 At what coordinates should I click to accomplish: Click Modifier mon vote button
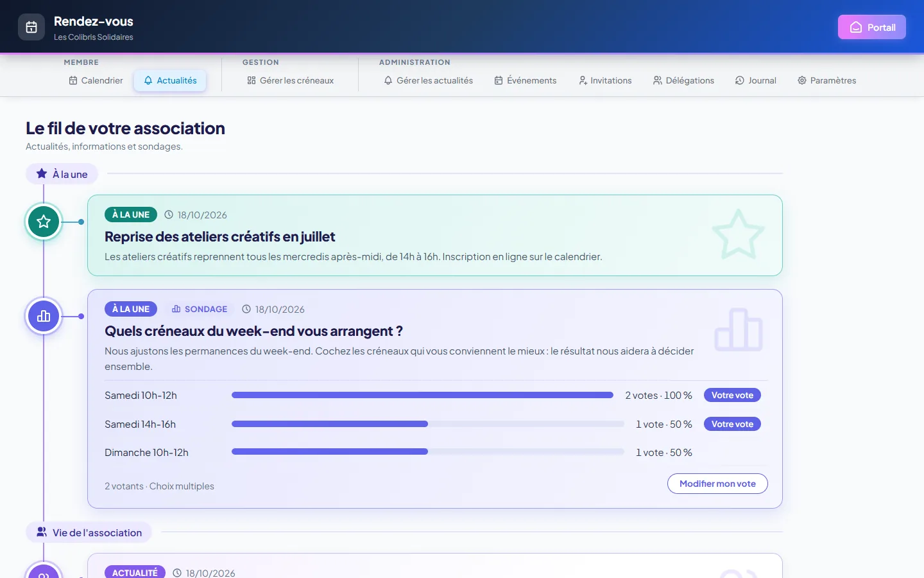coord(717,484)
